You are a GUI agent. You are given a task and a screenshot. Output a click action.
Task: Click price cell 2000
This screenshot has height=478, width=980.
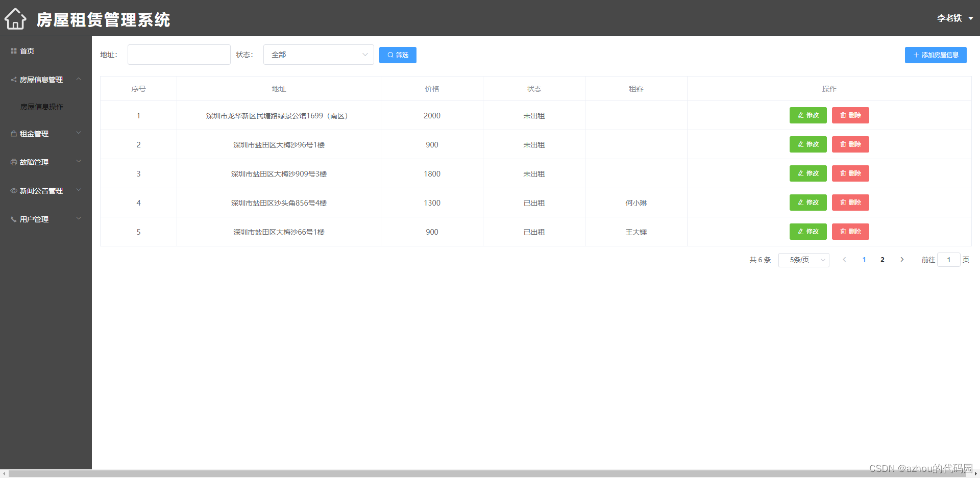(x=432, y=116)
